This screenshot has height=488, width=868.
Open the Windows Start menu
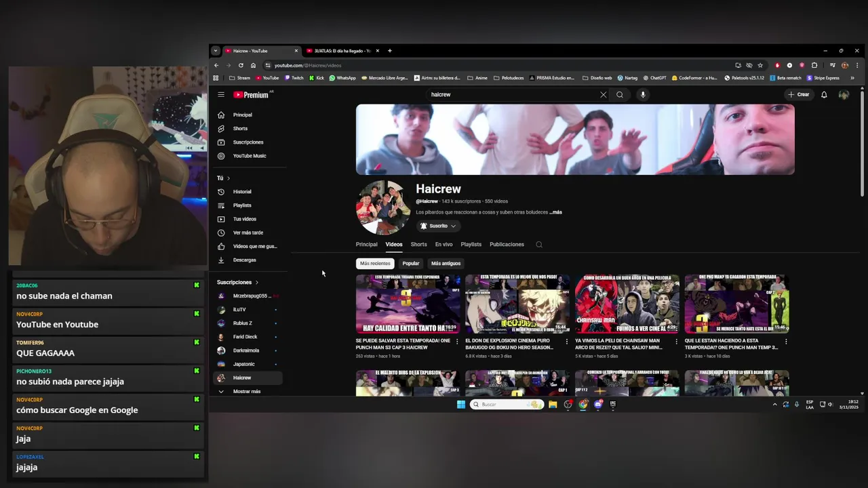tap(461, 405)
